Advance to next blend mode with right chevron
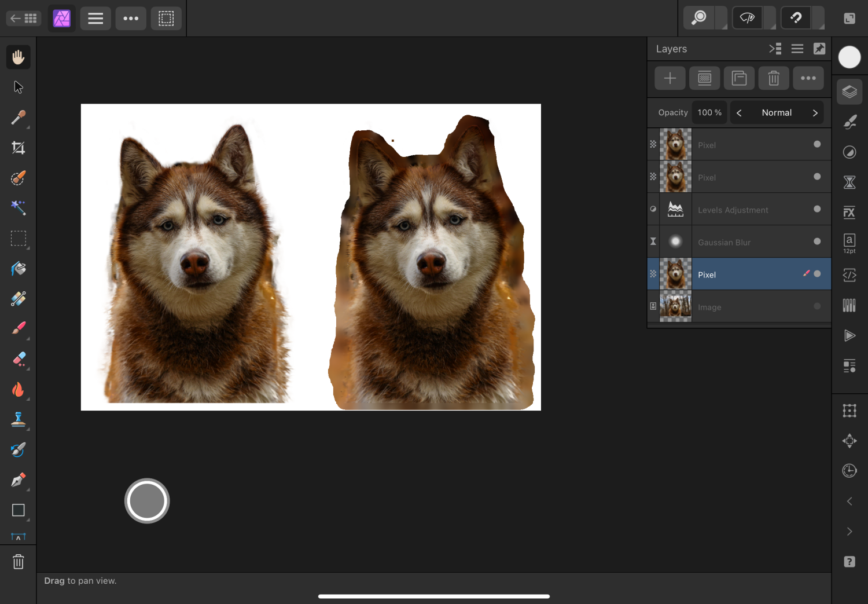 point(815,112)
